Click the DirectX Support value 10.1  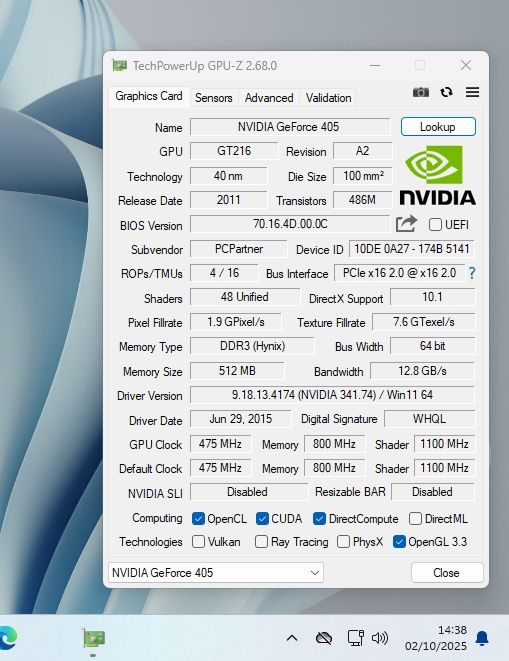(433, 297)
